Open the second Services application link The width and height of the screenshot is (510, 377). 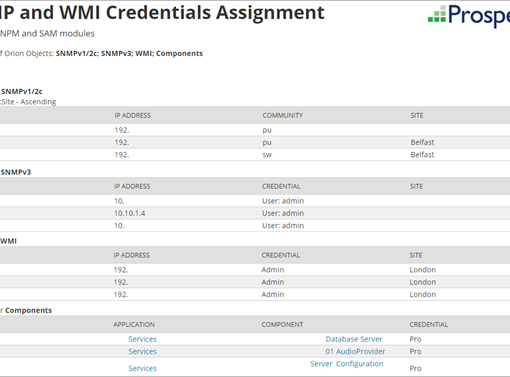[142, 351]
